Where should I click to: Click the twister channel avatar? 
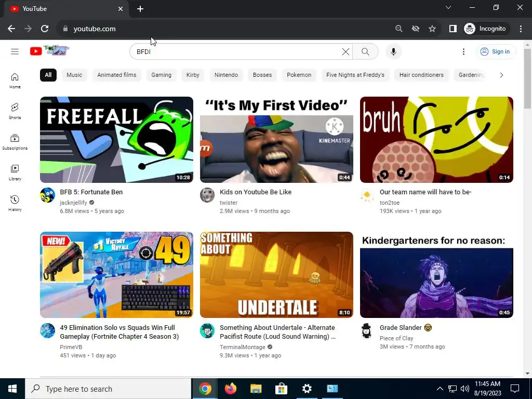pos(207,195)
